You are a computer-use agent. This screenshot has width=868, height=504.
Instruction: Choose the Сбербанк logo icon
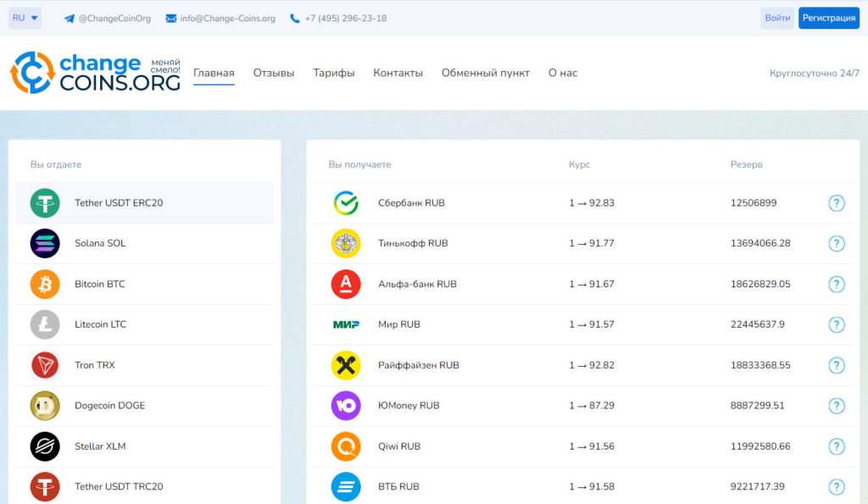346,203
